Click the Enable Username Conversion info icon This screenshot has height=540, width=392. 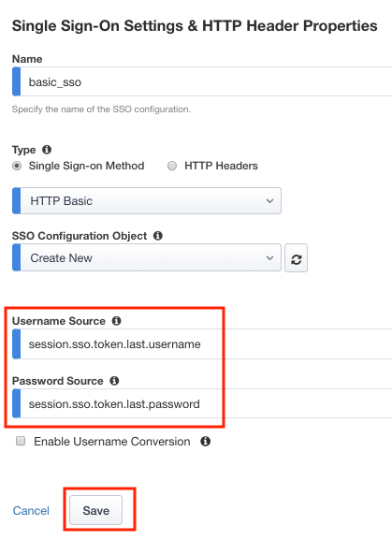(206, 442)
